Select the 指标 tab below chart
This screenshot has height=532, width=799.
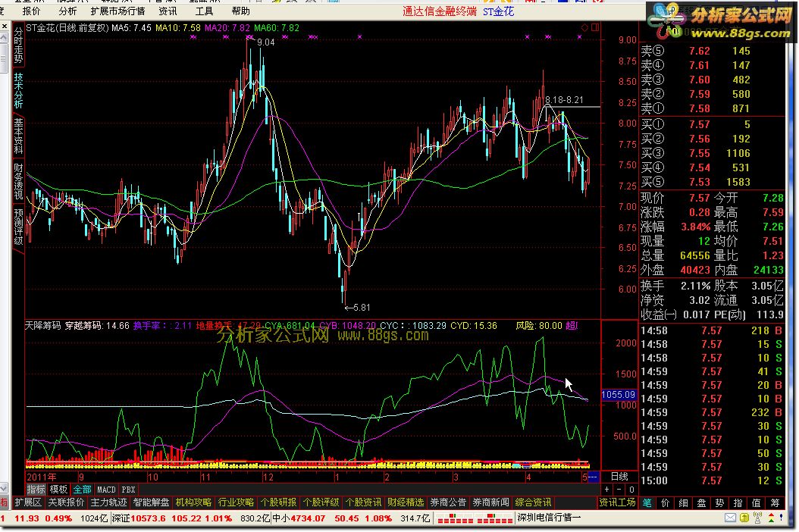coord(36,490)
